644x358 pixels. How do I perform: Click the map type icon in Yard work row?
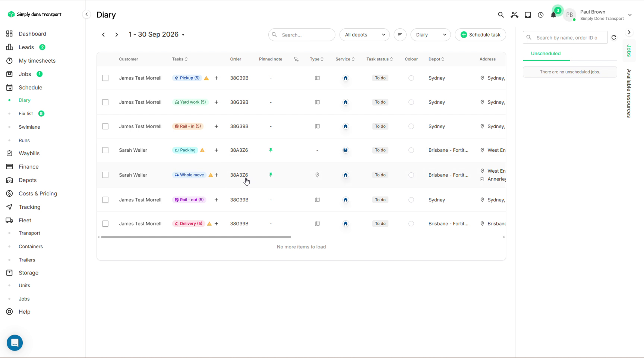click(317, 102)
